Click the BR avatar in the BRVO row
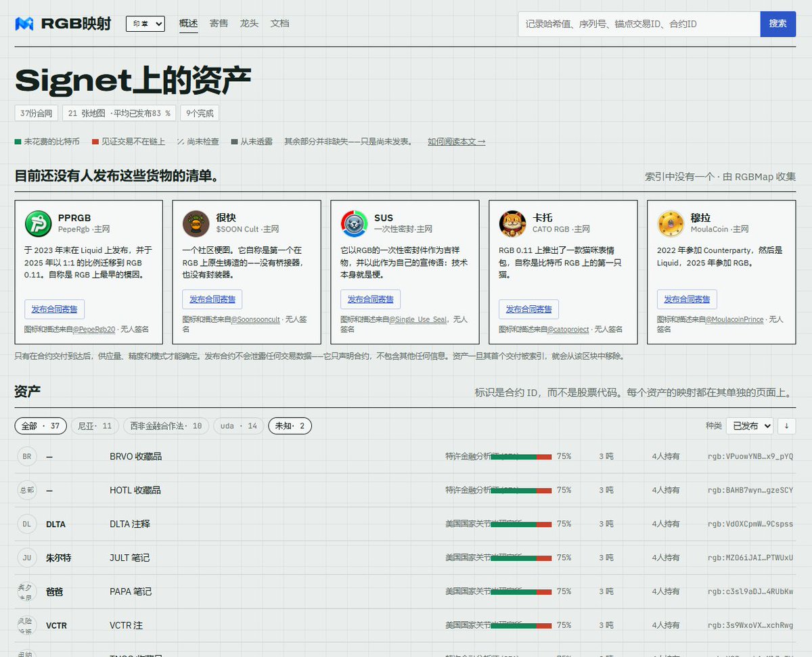The width and height of the screenshot is (812, 657). click(x=27, y=456)
